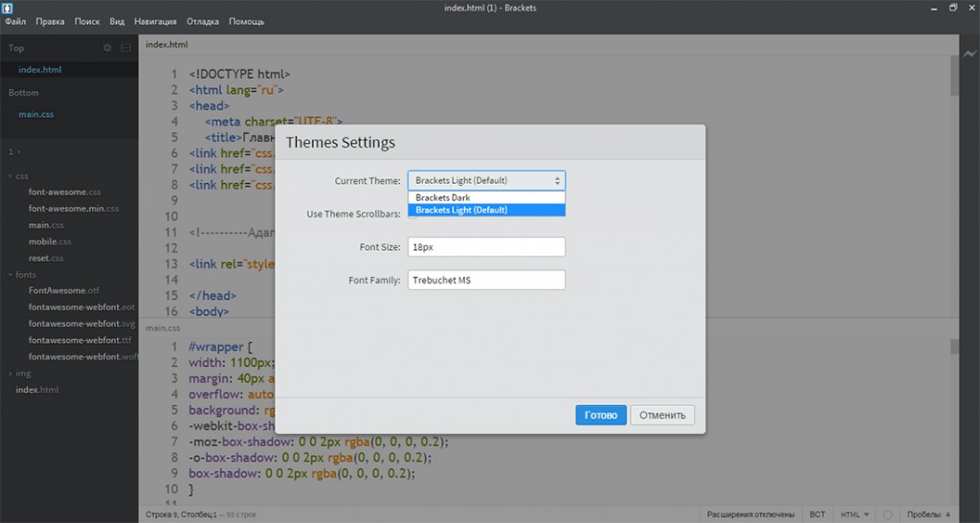Click the split view layout icon
The width and height of the screenshot is (980, 523).
pos(125,48)
